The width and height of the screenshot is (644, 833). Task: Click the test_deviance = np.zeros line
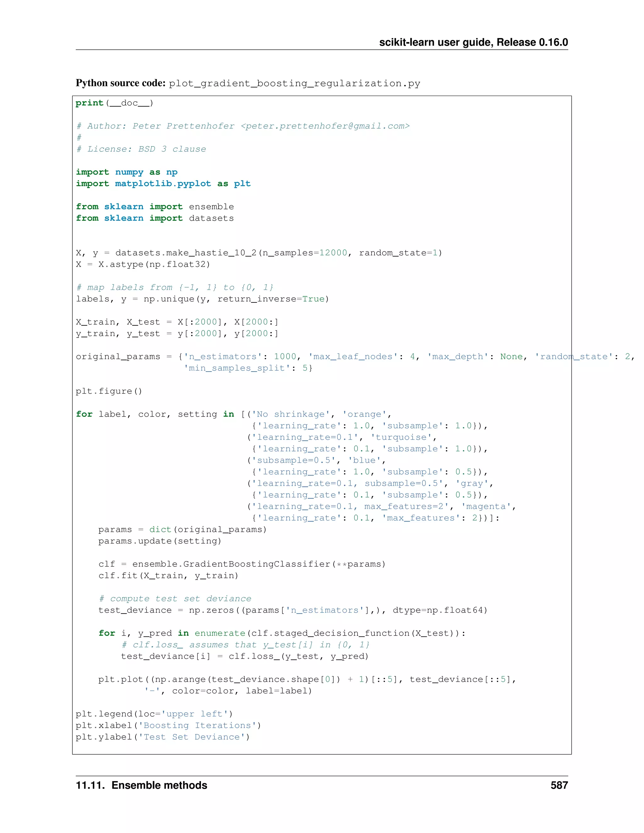[293, 610]
